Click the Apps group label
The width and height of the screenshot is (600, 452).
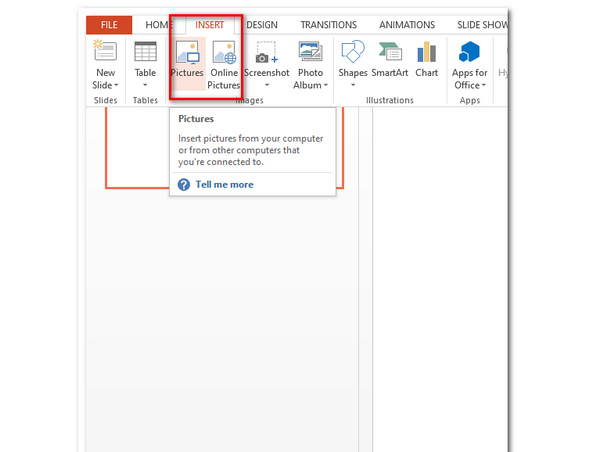pos(470,100)
